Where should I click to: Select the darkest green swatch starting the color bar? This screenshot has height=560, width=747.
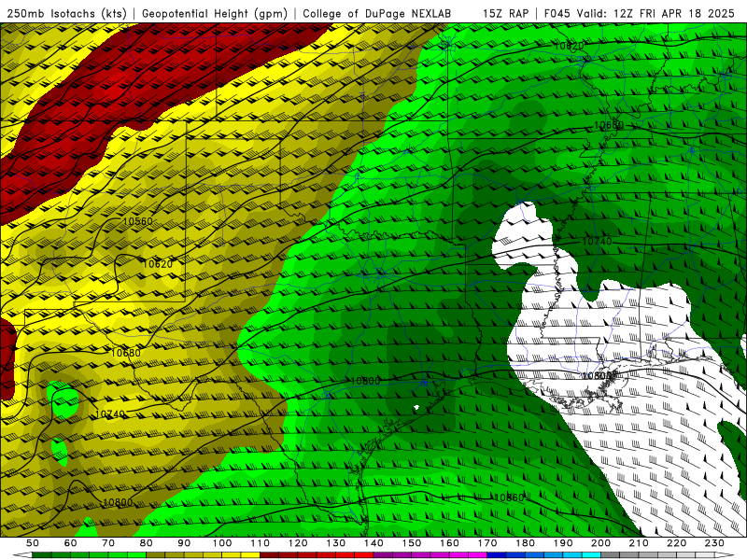tap(42, 555)
